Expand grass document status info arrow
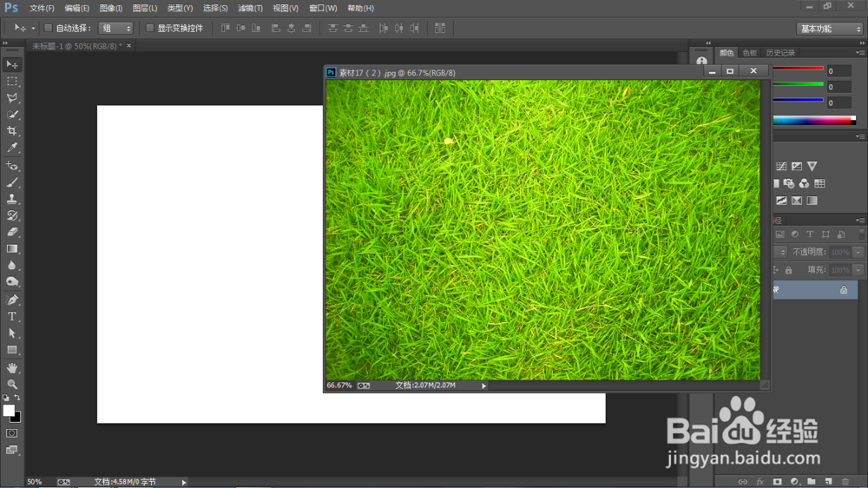The width and height of the screenshot is (868, 488). coord(483,386)
